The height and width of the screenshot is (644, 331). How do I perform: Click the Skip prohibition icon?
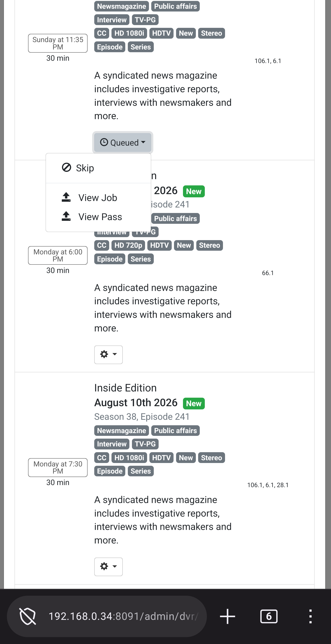click(x=66, y=167)
